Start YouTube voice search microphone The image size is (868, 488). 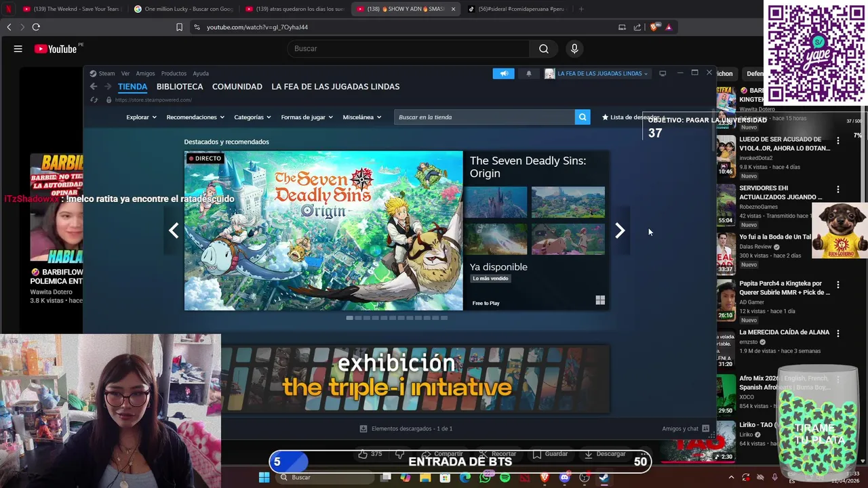574,49
